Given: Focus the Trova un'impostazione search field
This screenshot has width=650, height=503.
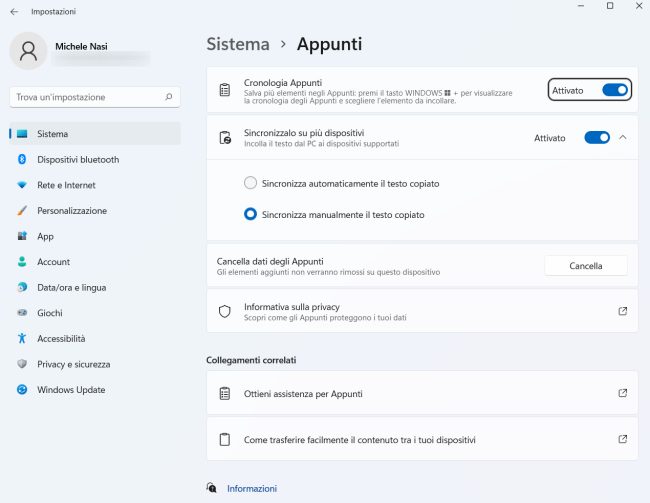Looking at the screenshot, I should [x=88, y=97].
